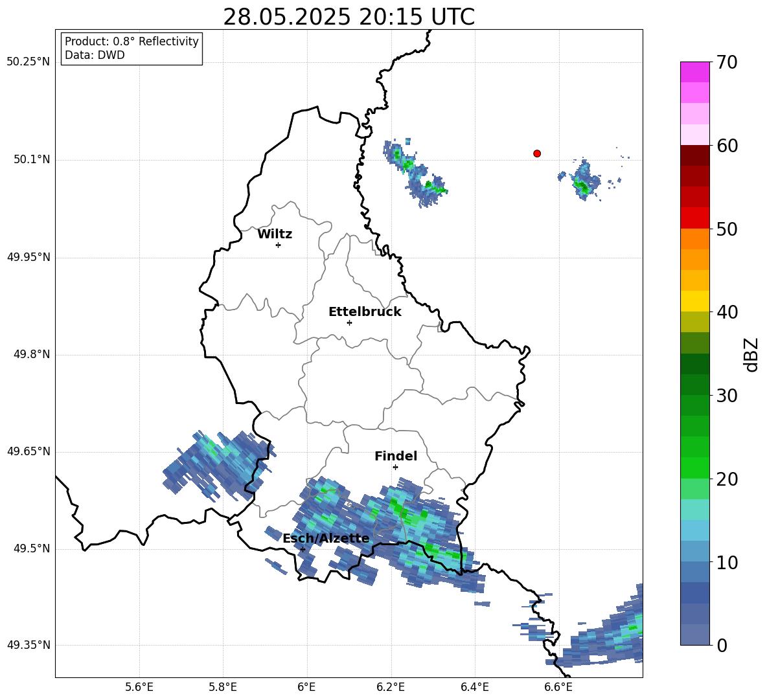Click the 49.95°N latitude label
This screenshot has height=700, width=767.
(x=29, y=257)
